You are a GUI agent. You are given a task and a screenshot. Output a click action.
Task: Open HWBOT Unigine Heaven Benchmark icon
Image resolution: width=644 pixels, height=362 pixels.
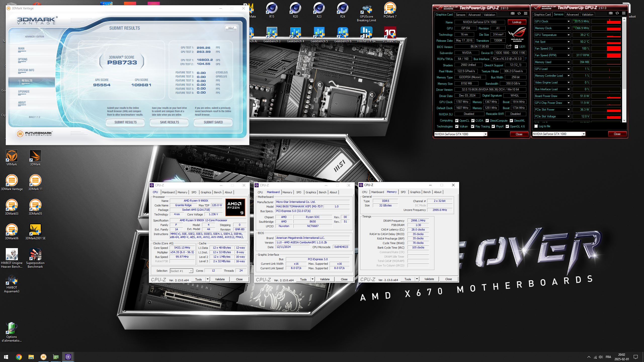pos(12,258)
